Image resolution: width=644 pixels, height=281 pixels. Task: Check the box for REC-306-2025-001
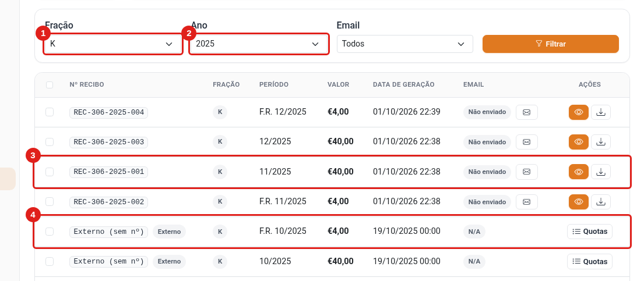(x=50, y=172)
